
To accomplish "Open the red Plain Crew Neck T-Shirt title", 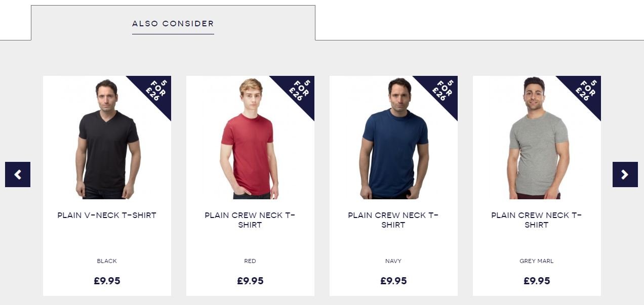I will [x=250, y=220].
